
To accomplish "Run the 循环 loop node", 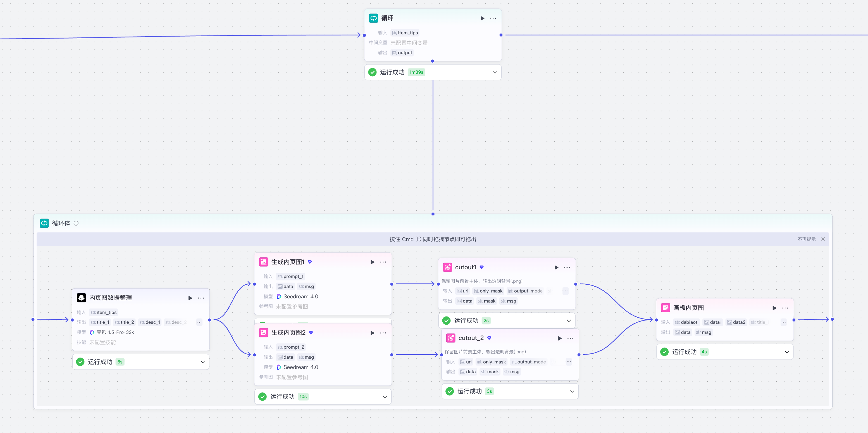I will [x=482, y=18].
